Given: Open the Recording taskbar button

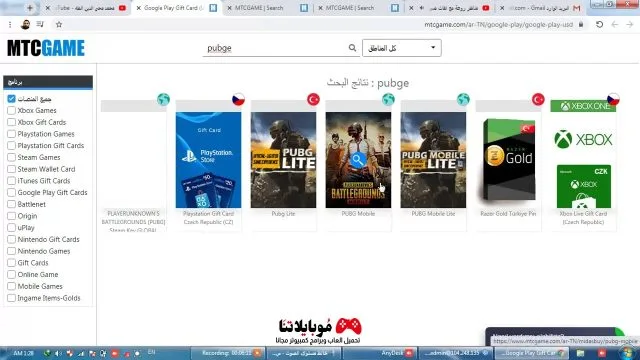Looking at the screenshot, I should coord(227,353).
